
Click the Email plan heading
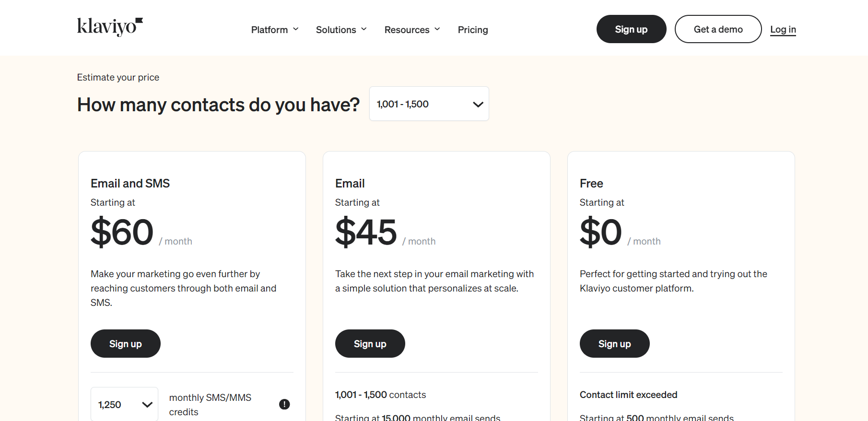tap(350, 183)
